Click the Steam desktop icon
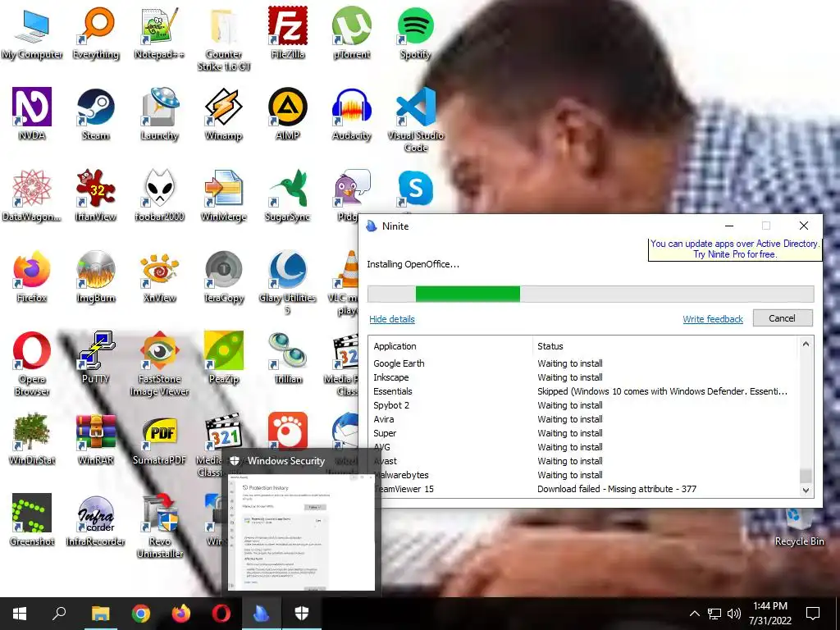The width and height of the screenshot is (840, 630). [x=96, y=114]
